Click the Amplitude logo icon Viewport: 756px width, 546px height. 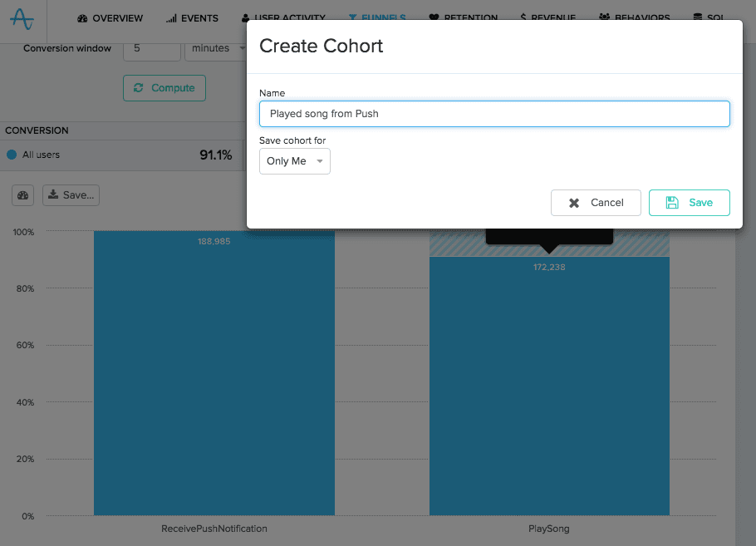[22, 18]
